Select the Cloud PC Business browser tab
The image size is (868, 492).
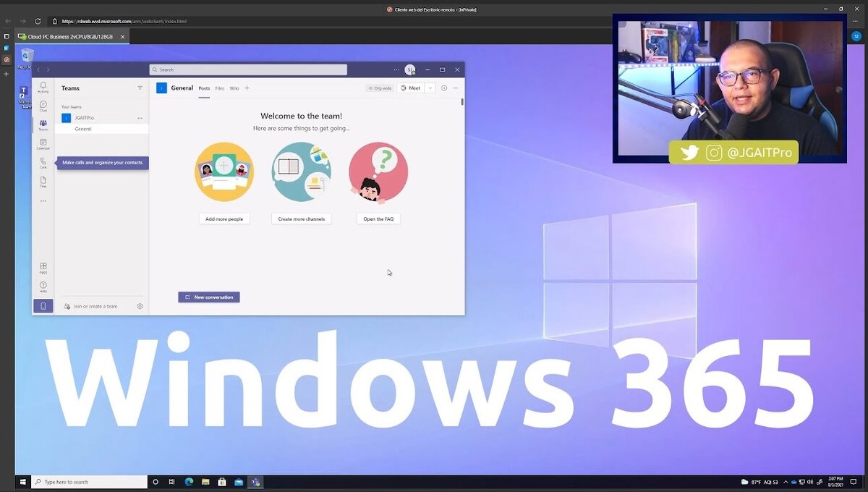(x=70, y=36)
